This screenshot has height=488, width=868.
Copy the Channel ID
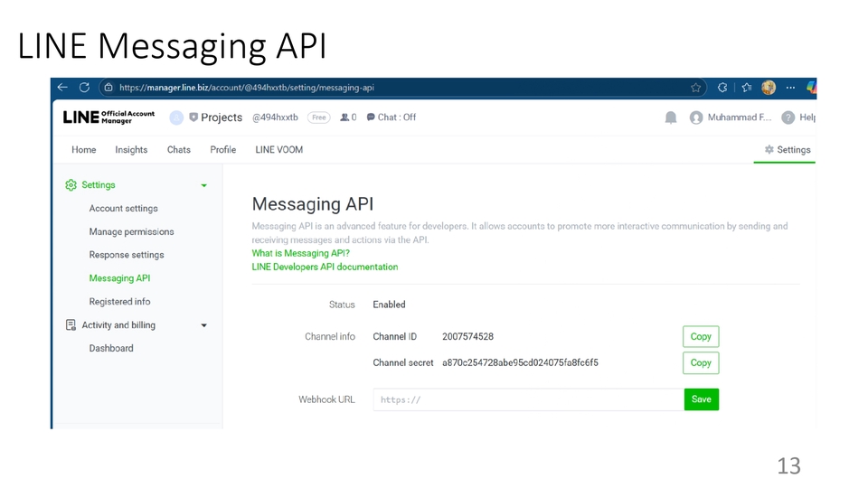click(701, 336)
